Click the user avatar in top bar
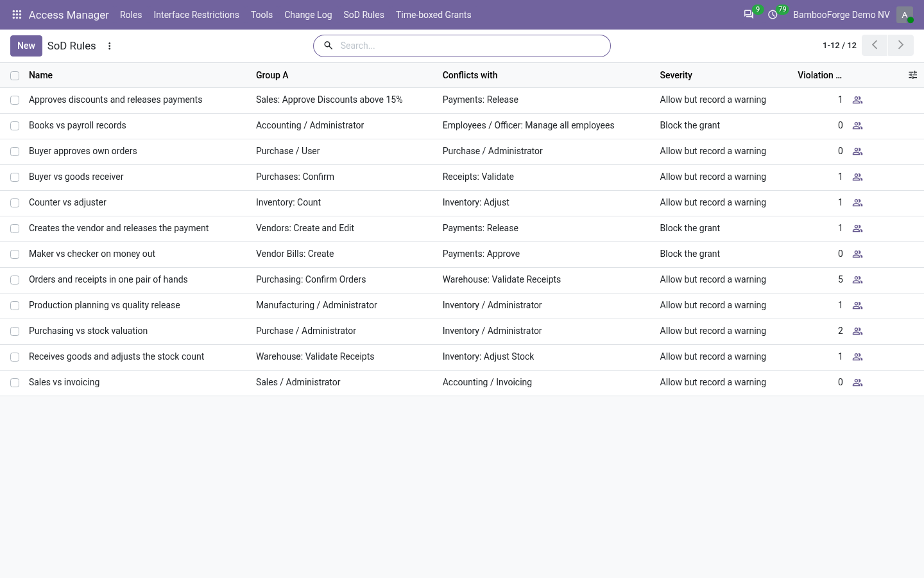Screen dimensions: 924x578 tap(905, 14)
